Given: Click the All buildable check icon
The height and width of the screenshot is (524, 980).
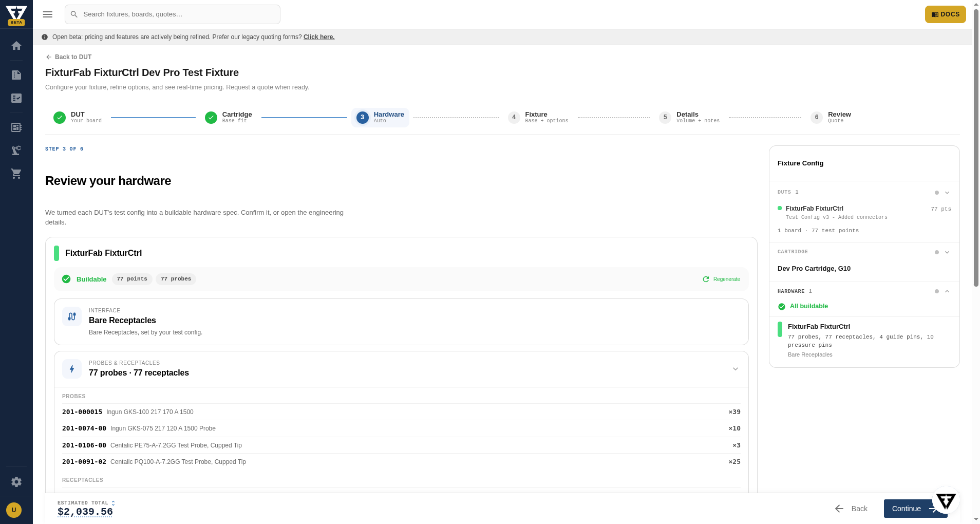Looking at the screenshot, I should (x=782, y=307).
